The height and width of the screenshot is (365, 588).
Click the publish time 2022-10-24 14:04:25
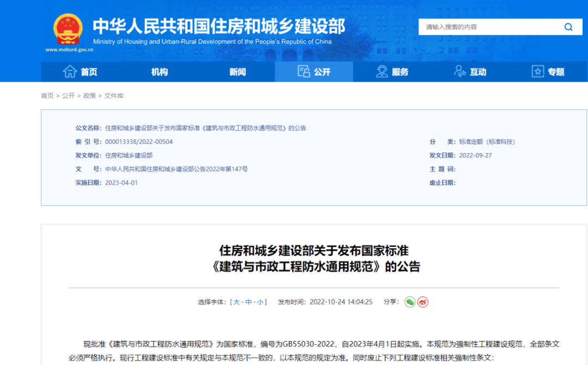(341, 302)
